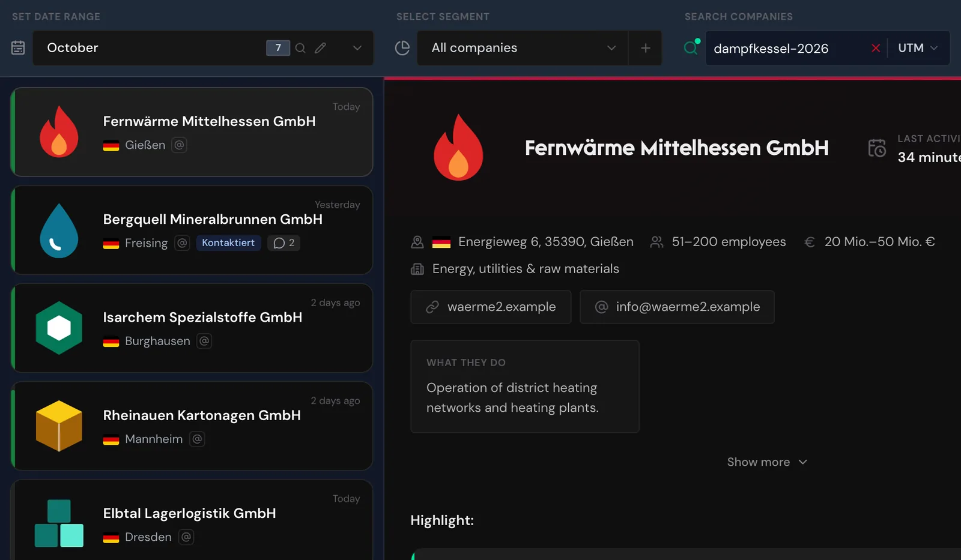This screenshot has width=961, height=560.
Task: Click the Energieweg 6, 35390, Gießen address
Action: pyautogui.click(x=545, y=242)
